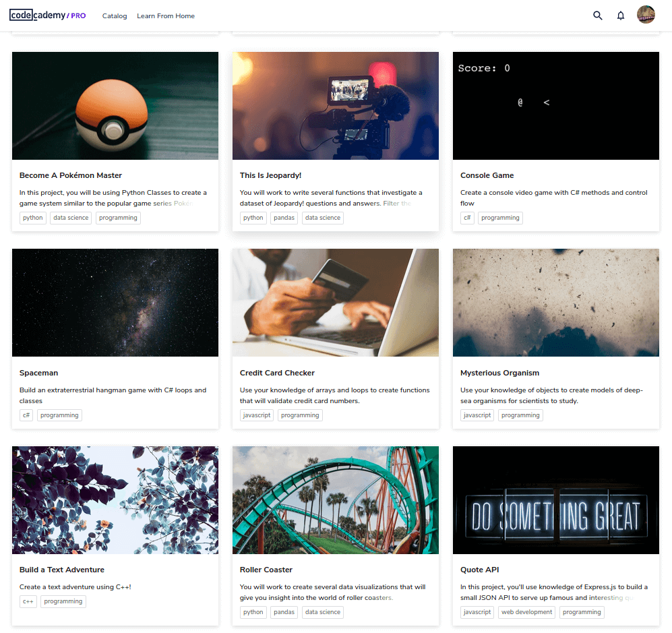
Task: Click the Jeopardy project description text
Action: pyautogui.click(x=331, y=198)
